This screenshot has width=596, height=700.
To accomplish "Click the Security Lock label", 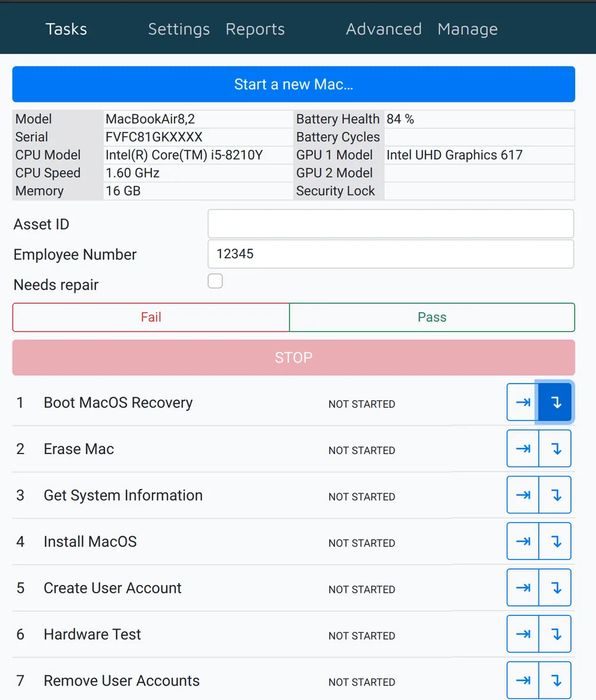I will click(336, 191).
